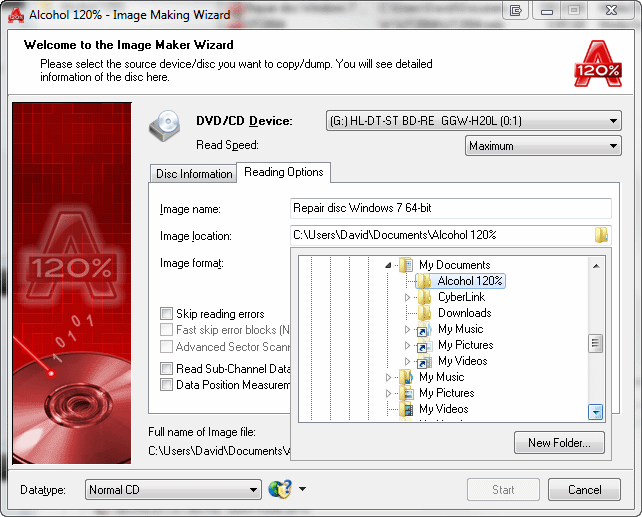Screen dimensions: 642x517
Task: Click the My Music shortcut under My Documents
Action: click(x=460, y=329)
